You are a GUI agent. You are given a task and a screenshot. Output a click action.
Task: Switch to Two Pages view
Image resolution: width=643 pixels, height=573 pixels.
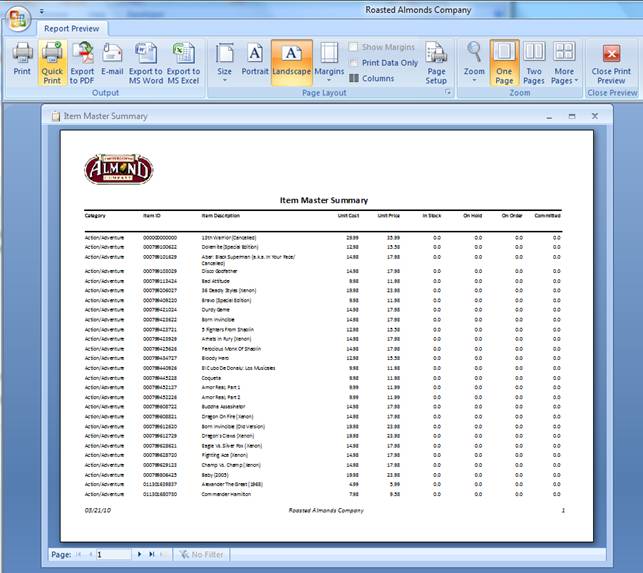[534, 62]
